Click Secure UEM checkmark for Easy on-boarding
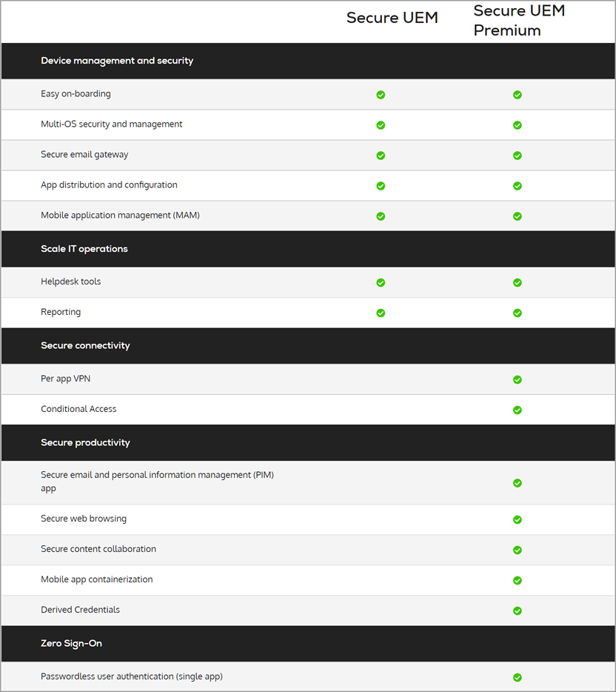 381,95
